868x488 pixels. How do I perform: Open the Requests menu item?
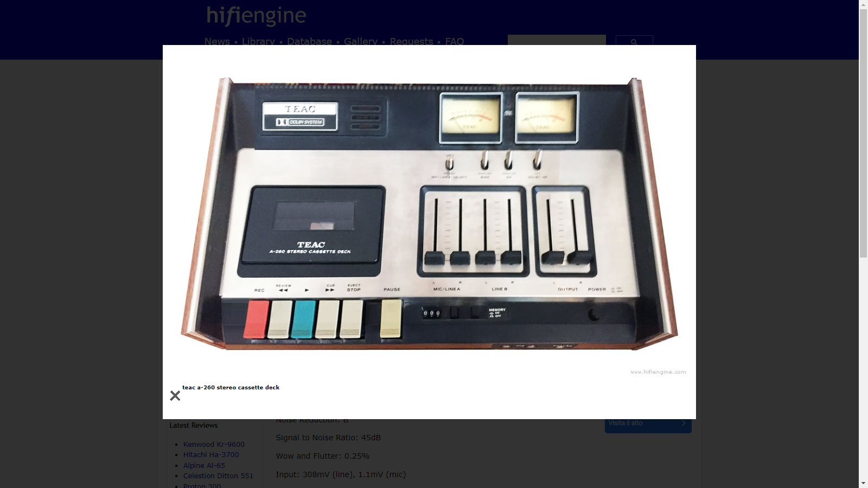pos(411,41)
